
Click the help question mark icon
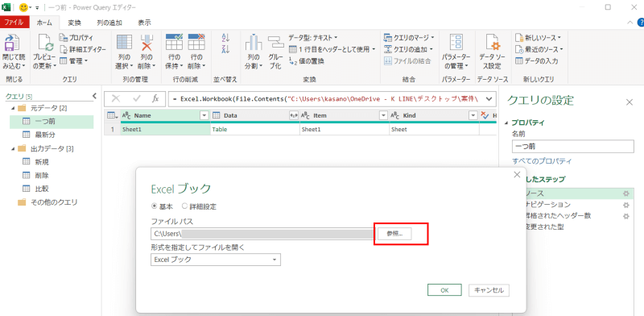click(640, 23)
